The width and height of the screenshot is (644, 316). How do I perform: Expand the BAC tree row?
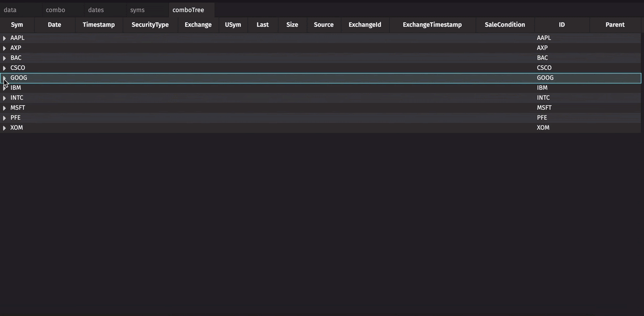(4, 58)
